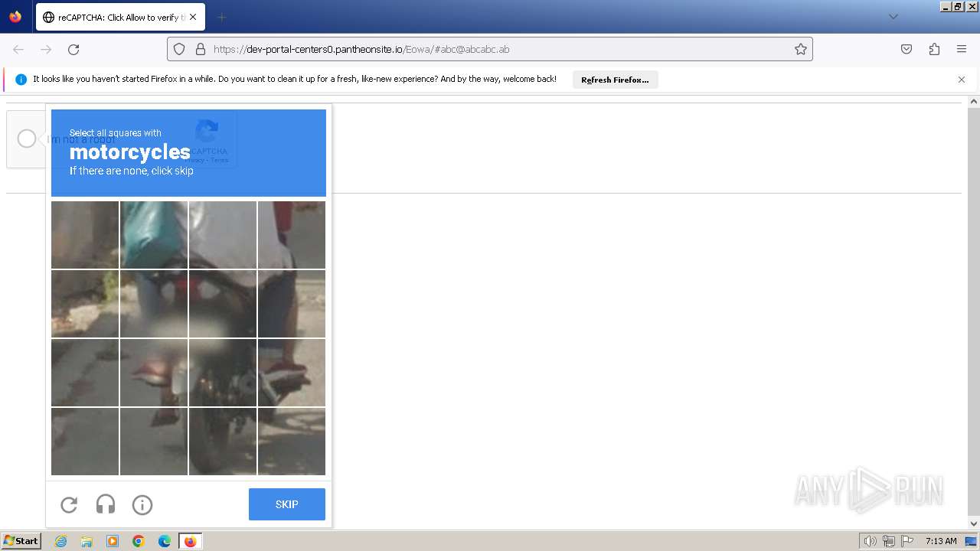Image resolution: width=980 pixels, height=551 pixels.
Task: Launch Internet Explorer from taskbar
Action: click(x=60, y=541)
